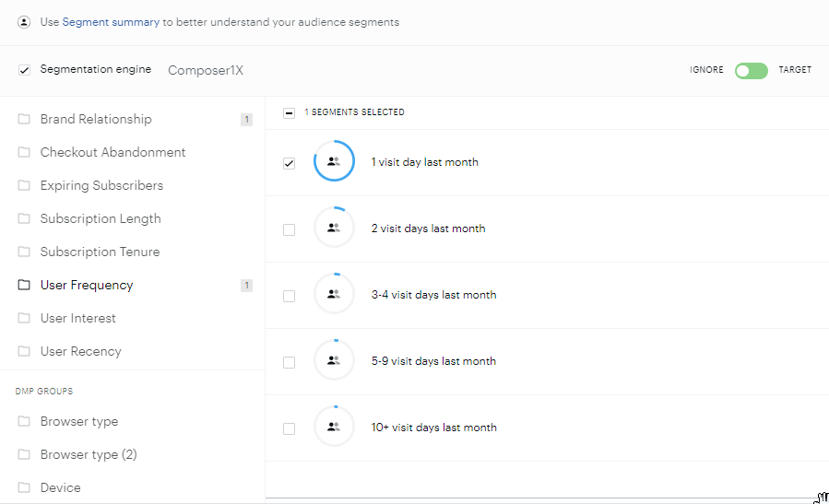The width and height of the screenshot is (829, 504).
Task: Open the User Interest folder
Action: (x=77, y=318)
